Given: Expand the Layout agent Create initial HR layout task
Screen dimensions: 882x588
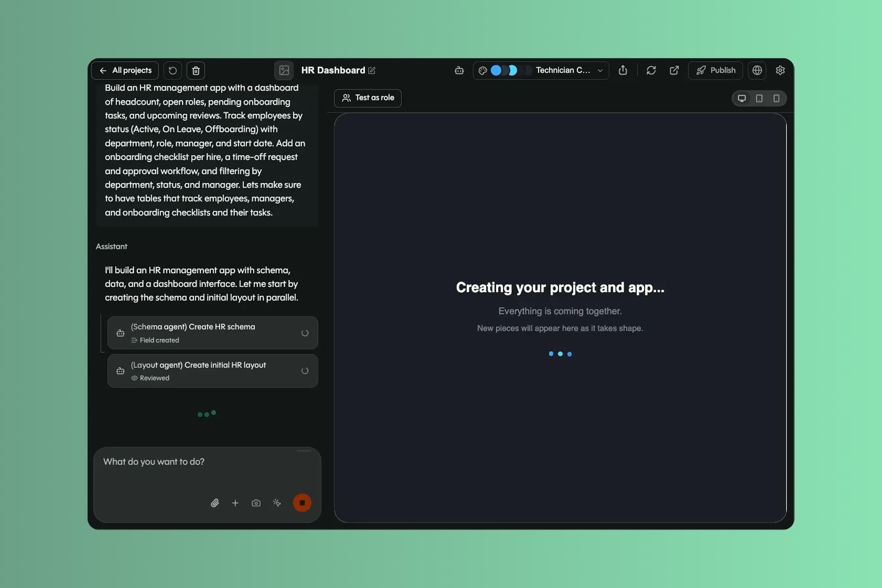Looking at the screenshot, I should coord(213,371).
